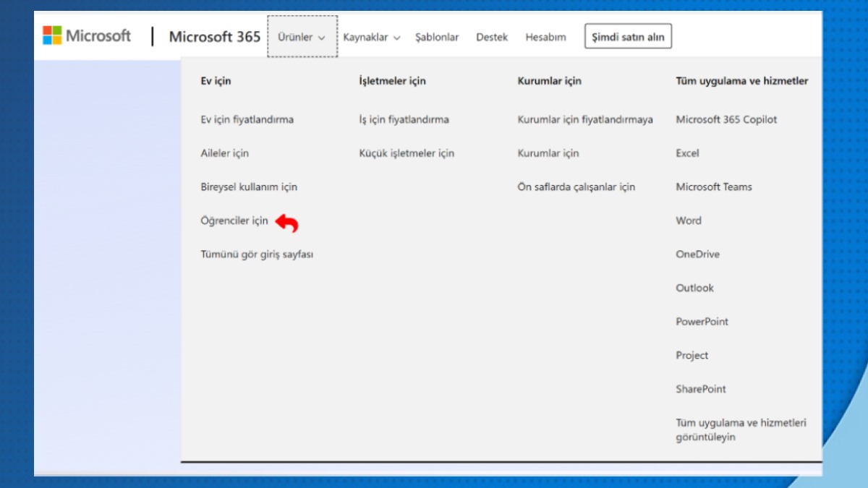This screenshot has height=488, width=868.
Task: Select Ev için fiyatlandırma link
Action: tap(247, 119)
